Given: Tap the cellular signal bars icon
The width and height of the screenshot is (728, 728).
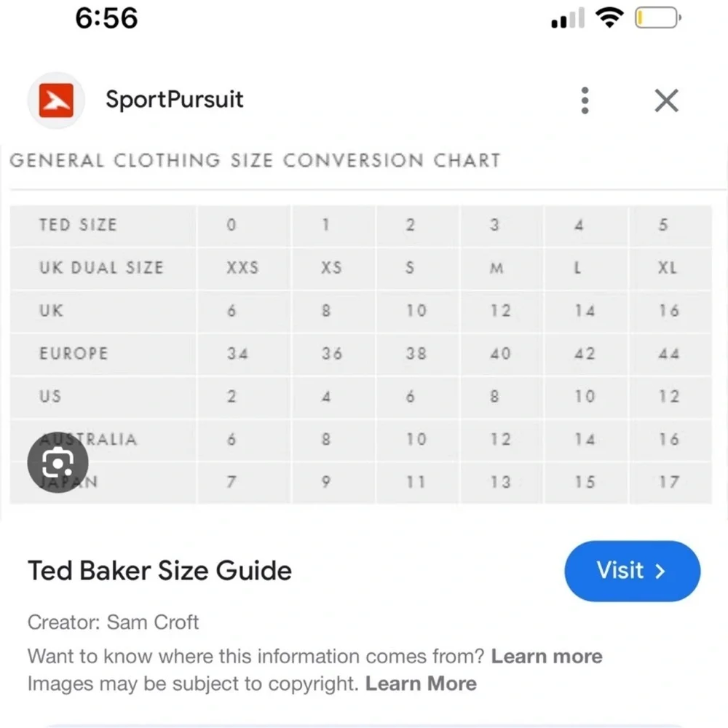Looking at the screenshot, I should point(568,19).
